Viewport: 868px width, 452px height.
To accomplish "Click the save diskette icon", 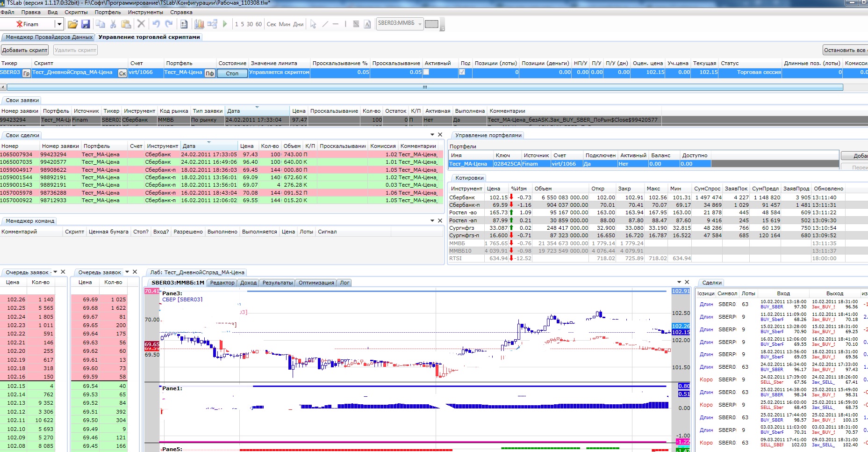I will [x=86, y=24].
